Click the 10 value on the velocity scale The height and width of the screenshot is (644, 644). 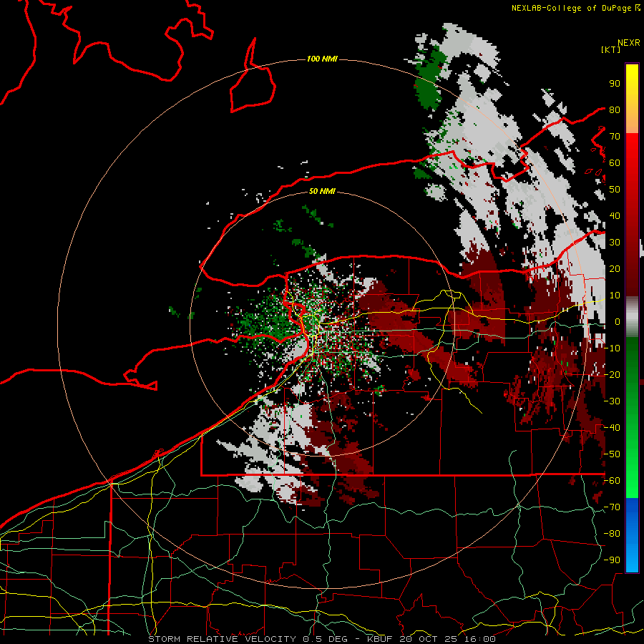(615, 296)
